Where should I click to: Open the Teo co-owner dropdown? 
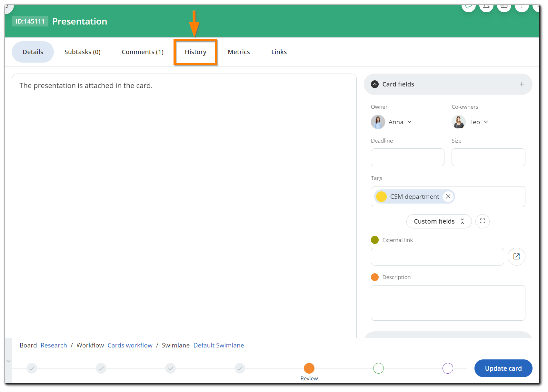point(486,122)
